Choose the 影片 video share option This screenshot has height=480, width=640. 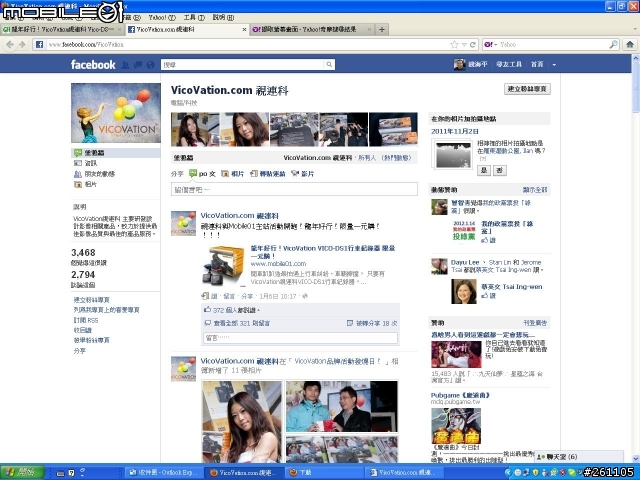click(302, 174)
